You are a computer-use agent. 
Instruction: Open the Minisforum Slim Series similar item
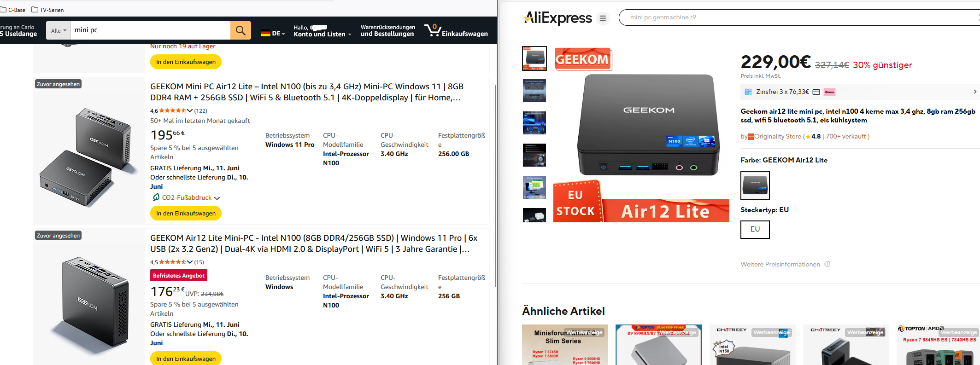click(x=565, y=345)
